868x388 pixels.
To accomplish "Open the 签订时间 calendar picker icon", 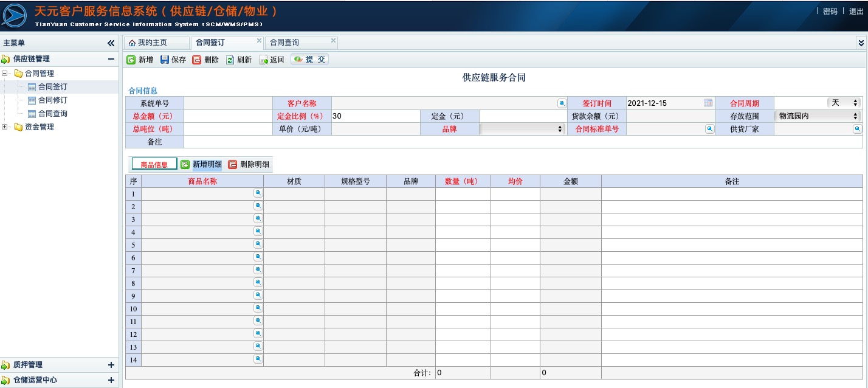I will 708,103.
